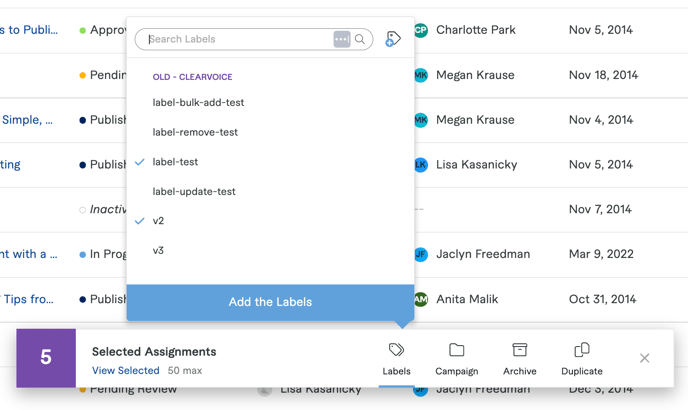Click the search magnifier icon
The height and width of the screenshot is (410, 688).
point(360,39)
